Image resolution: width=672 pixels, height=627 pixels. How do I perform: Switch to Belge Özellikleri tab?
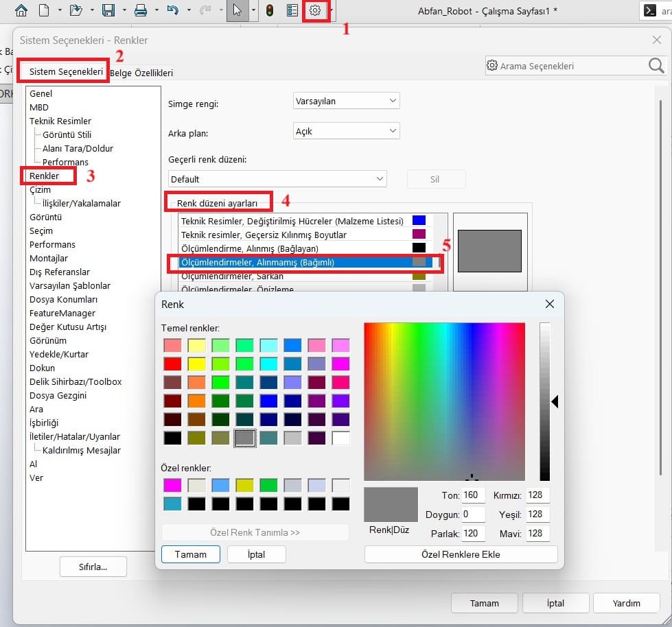tap(141, 73)
